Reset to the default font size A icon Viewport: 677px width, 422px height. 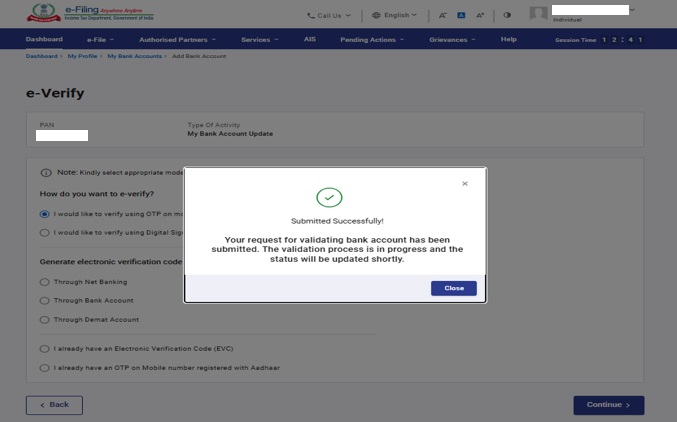[460, 15]
